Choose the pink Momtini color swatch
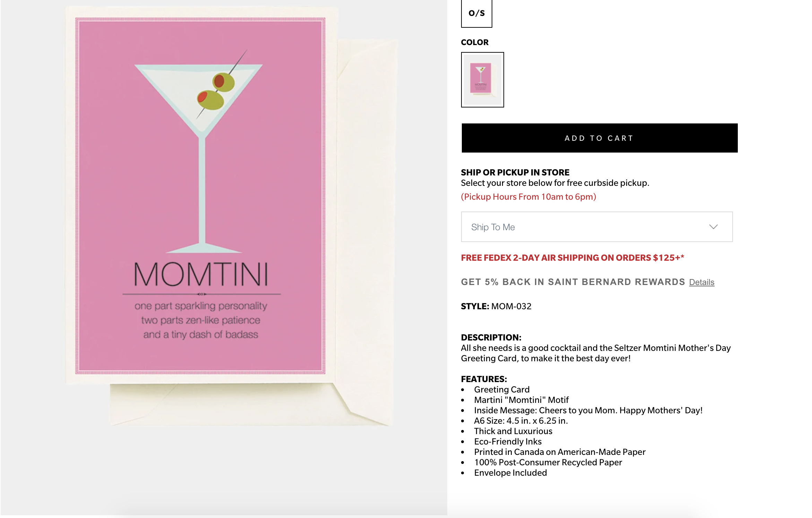 [x=482, y=80]
